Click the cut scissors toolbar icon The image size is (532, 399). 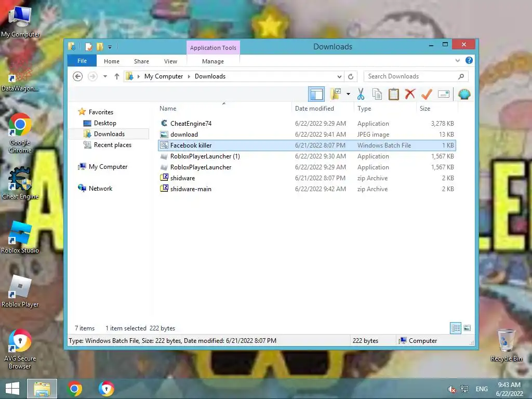[361, 94]
